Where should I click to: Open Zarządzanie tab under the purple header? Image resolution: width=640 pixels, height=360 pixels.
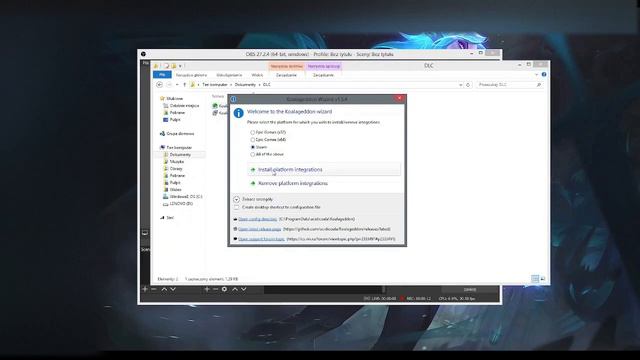click(323, 75)
